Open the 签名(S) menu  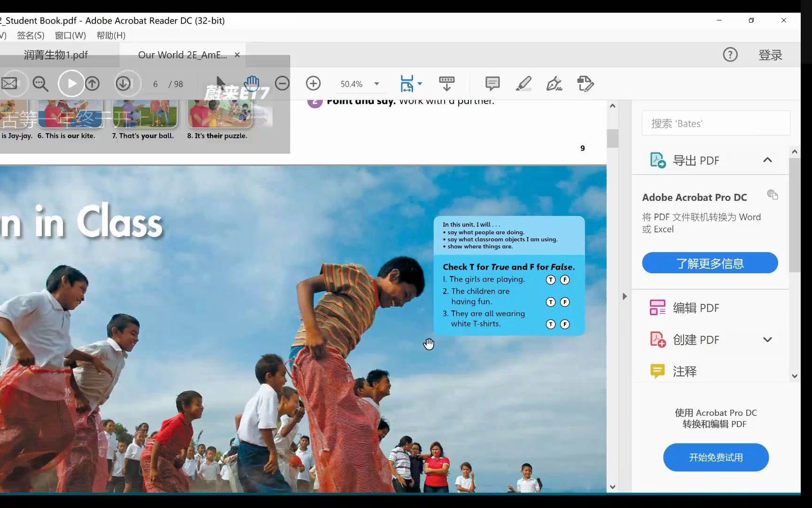click(31, 35)
